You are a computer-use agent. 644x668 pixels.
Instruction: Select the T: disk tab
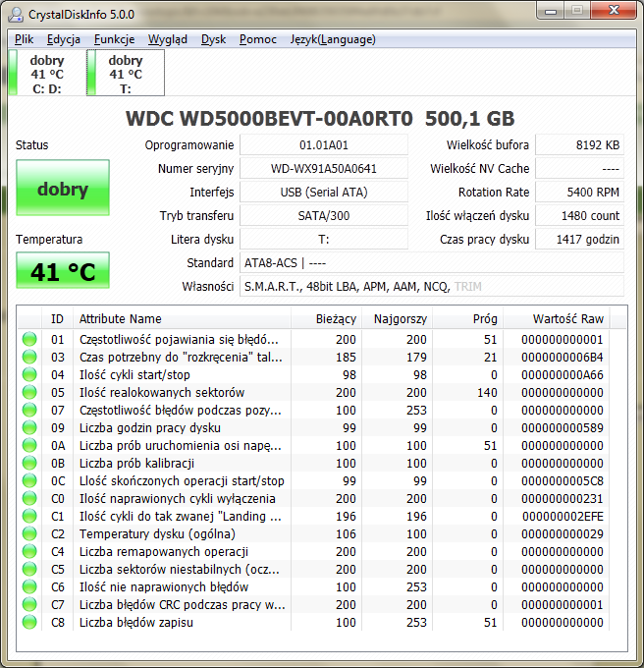click(x=126, y=73)
